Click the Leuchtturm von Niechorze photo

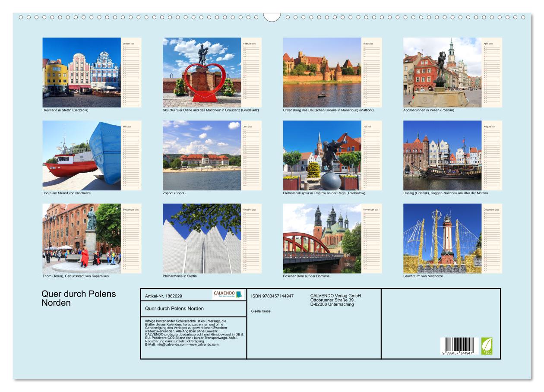click(443, 238)
